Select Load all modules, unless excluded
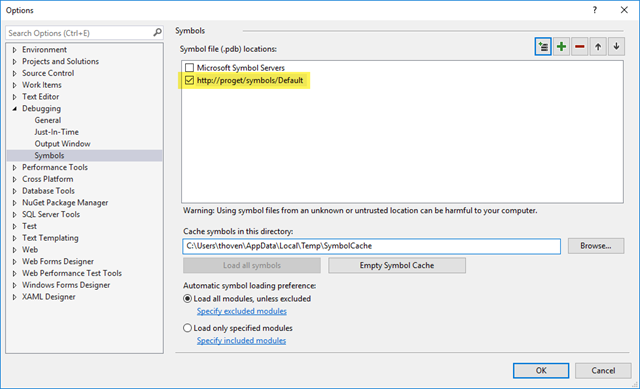Screen dimensions: 640x389 pos(187,299)
